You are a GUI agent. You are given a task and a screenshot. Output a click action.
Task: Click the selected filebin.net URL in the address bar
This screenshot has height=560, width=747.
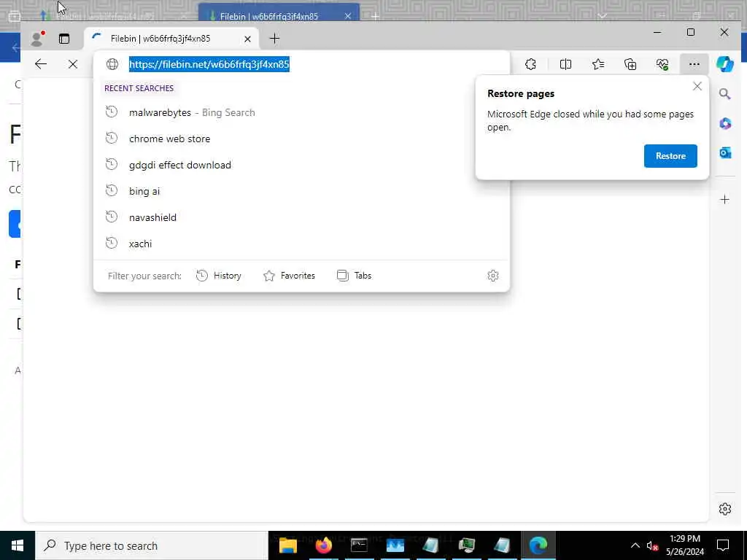[209, 64]
